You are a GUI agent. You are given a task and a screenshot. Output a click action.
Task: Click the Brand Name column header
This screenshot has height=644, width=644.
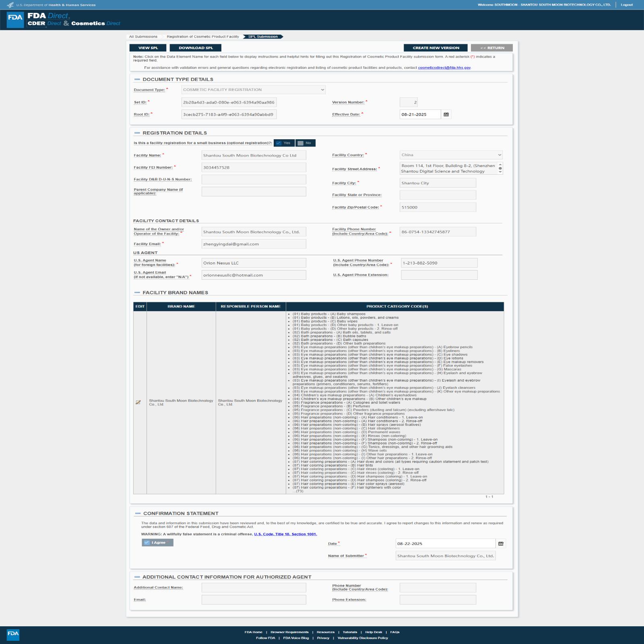181,307
